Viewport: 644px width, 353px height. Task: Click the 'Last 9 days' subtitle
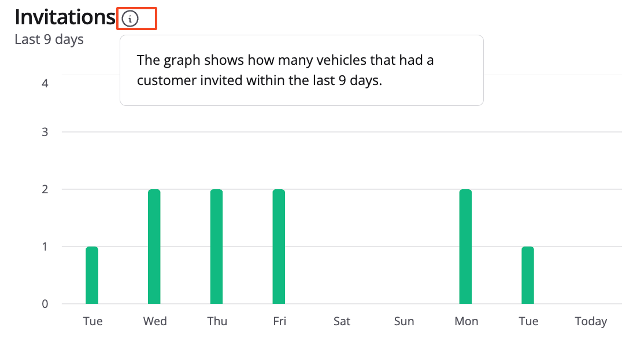(x=49, y=39)
